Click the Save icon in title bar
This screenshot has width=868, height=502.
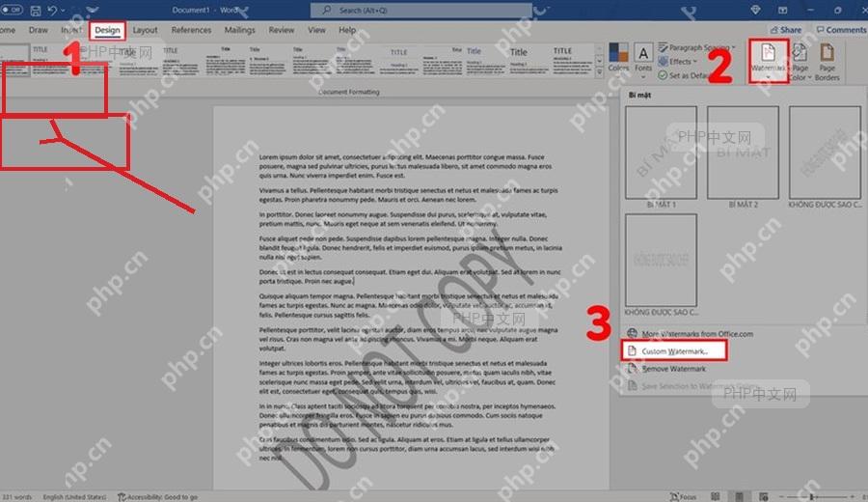point(36,11)
